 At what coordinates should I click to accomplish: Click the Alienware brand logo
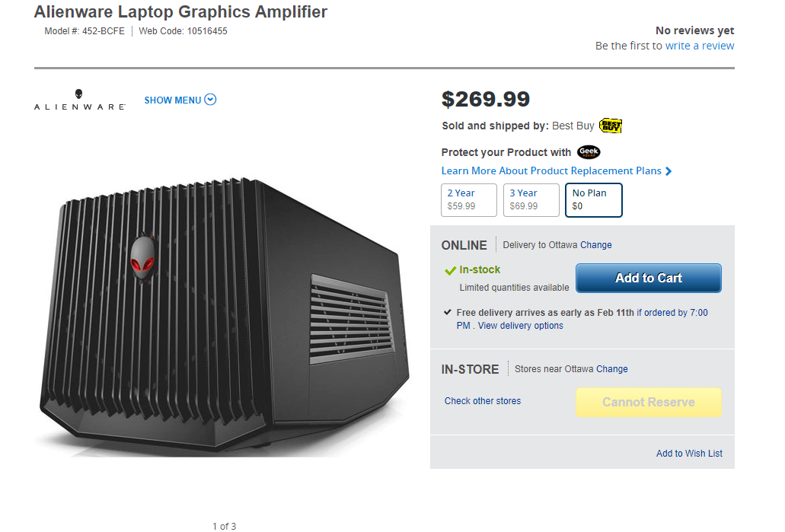[x=80, y=100]
